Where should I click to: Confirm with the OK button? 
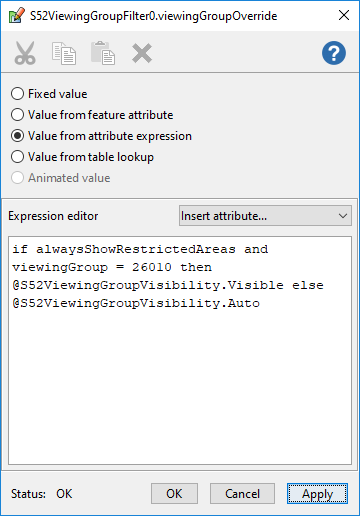click(174, 493)
